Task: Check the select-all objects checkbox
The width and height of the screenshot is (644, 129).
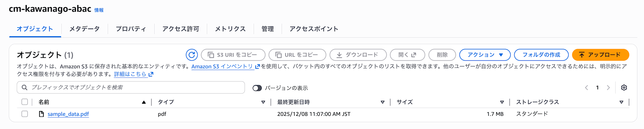Action: pos(25,102)
